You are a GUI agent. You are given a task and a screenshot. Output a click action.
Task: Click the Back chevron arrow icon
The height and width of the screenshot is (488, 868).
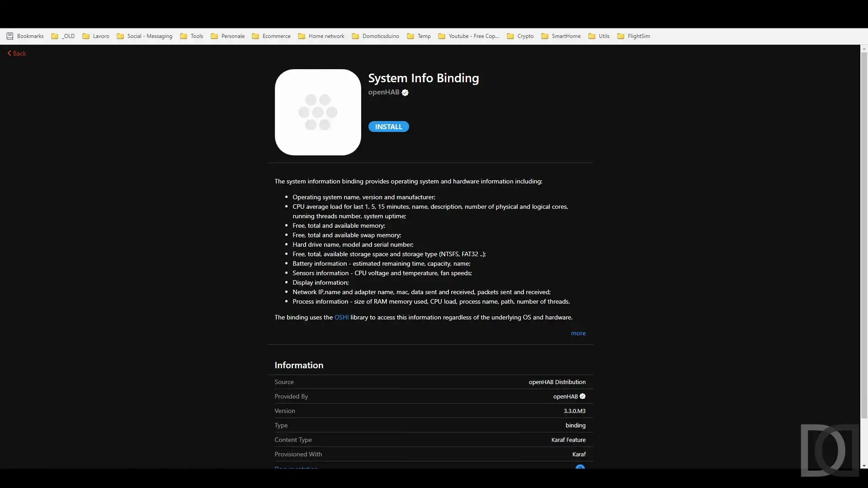tap(9, 53)
